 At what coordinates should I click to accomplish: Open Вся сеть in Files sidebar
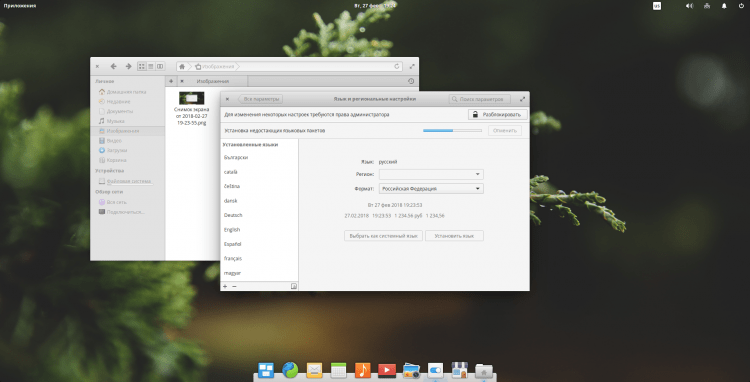click(127, 202)
